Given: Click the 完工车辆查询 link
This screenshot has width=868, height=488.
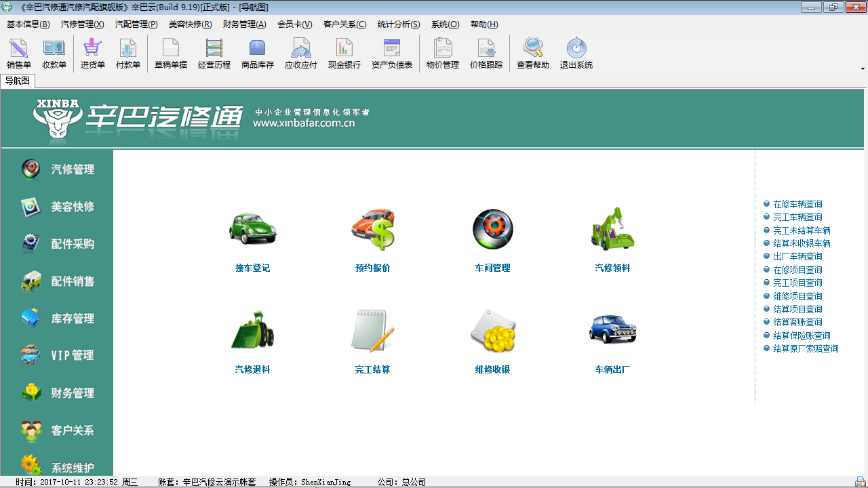Looking at the screenshot, I should (x=797, y=217).
